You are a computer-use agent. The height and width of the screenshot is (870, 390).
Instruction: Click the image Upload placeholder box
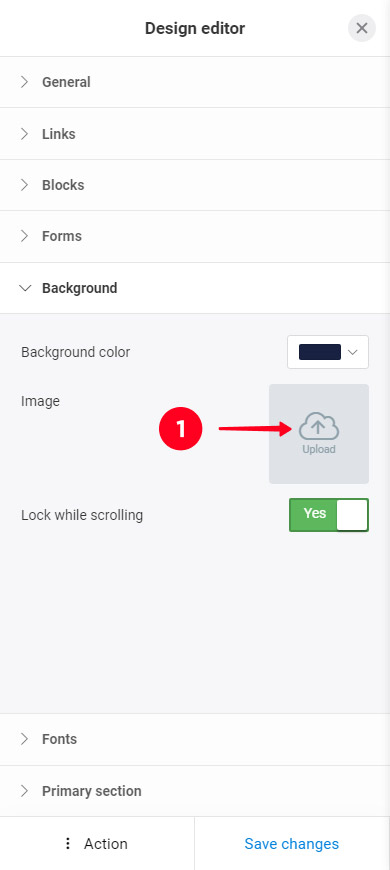(319, 434)
